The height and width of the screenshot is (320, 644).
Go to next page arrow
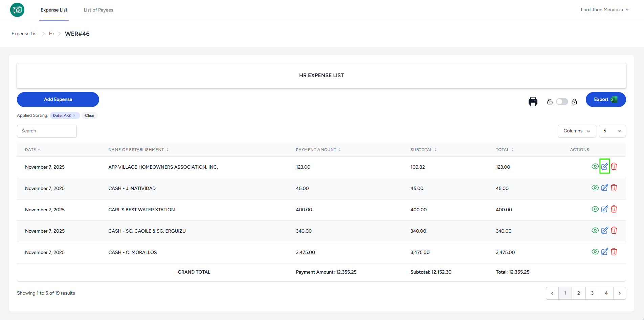tap(619, 293)
